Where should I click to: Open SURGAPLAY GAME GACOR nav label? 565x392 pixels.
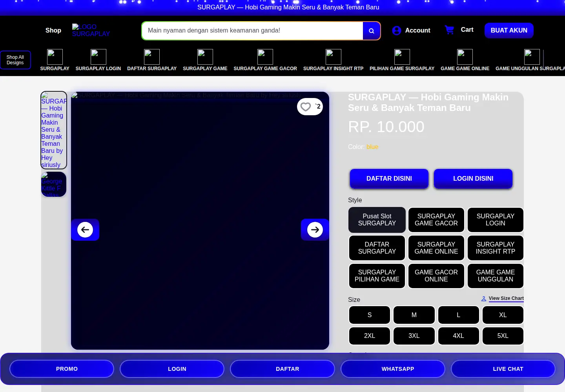pos(265,69)
